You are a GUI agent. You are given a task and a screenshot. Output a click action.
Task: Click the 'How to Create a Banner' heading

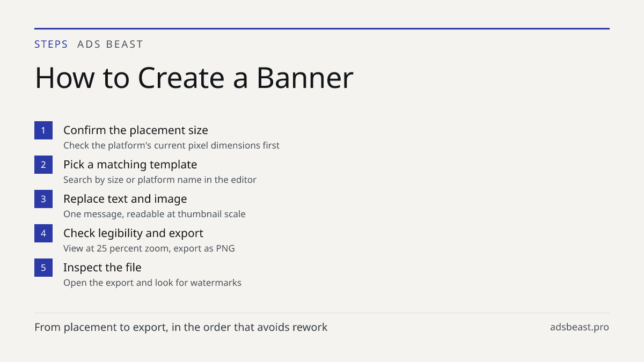click(x=194, y=78)
